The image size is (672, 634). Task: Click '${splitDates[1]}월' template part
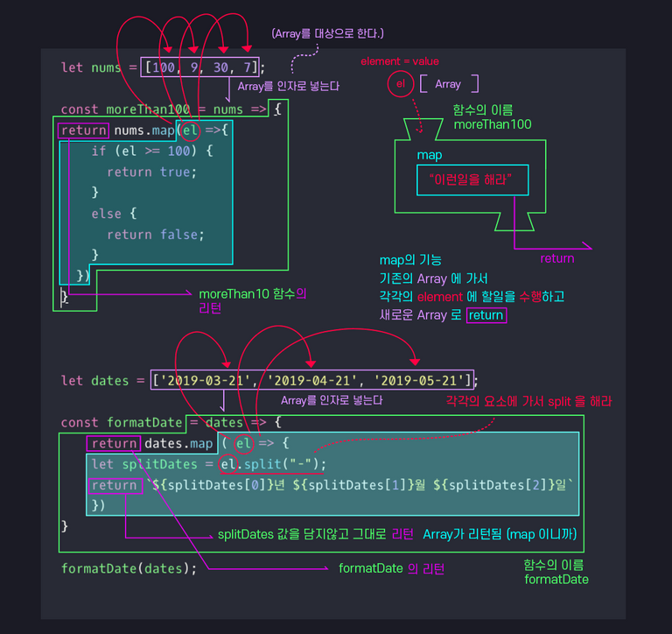(359, 485)
